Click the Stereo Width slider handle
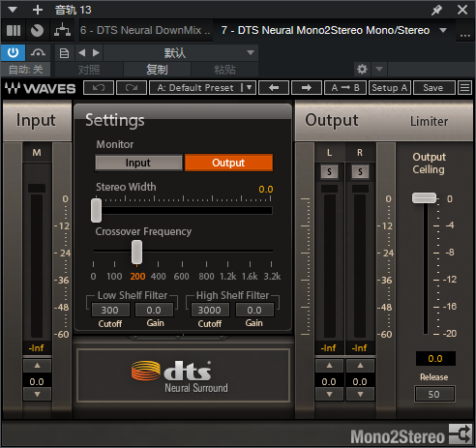Screen dimensions: 476x448 [96, 210]
